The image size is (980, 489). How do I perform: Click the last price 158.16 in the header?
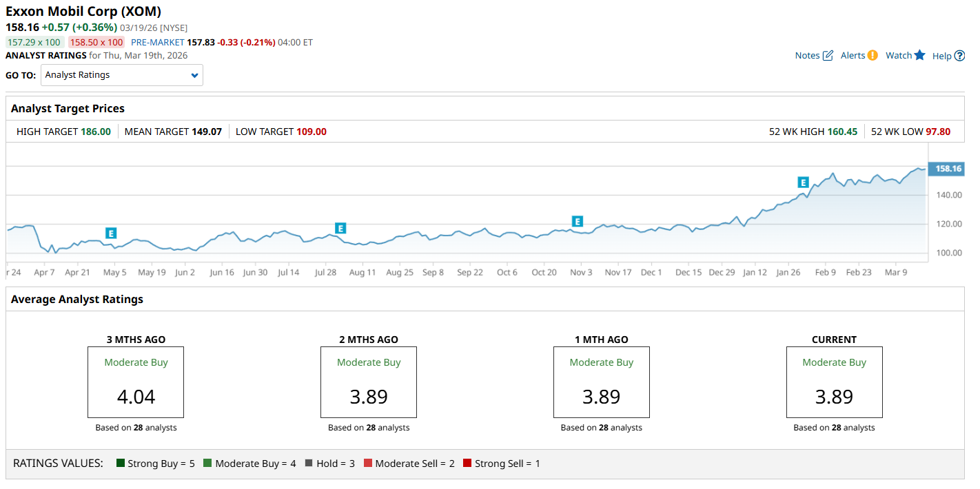22,28
